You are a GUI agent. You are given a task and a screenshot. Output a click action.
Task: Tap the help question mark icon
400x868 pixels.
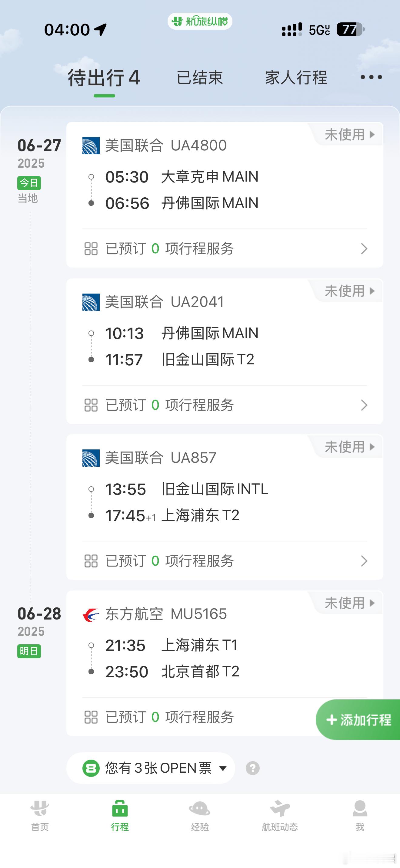click(x=253, y=768)
